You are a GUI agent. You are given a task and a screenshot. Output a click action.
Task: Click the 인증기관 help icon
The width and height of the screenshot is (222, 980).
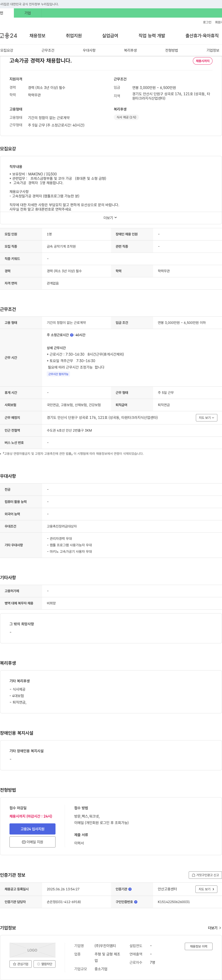(x=130, y=889)
